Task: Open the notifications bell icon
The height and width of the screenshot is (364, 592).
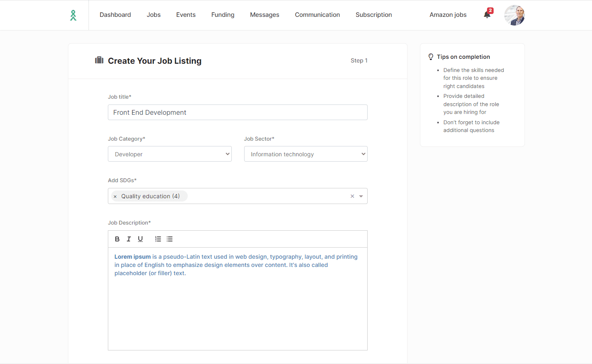Action: tap(487, 15)
